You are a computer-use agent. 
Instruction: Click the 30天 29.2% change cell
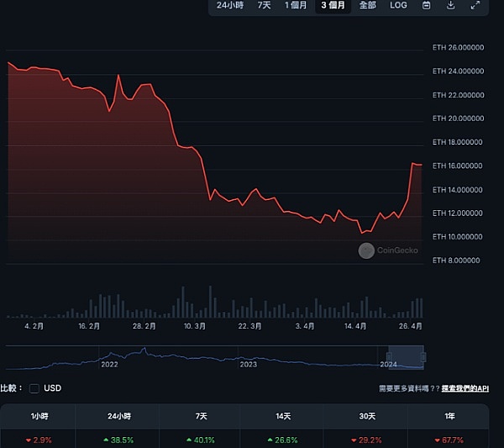click(365, 440)
